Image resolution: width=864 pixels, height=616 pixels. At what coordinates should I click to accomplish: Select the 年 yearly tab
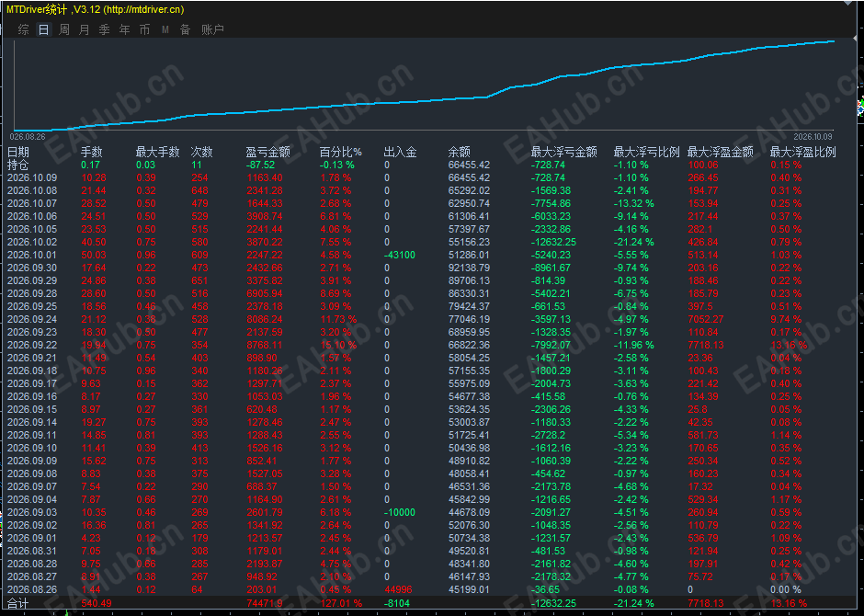(124, 29)
